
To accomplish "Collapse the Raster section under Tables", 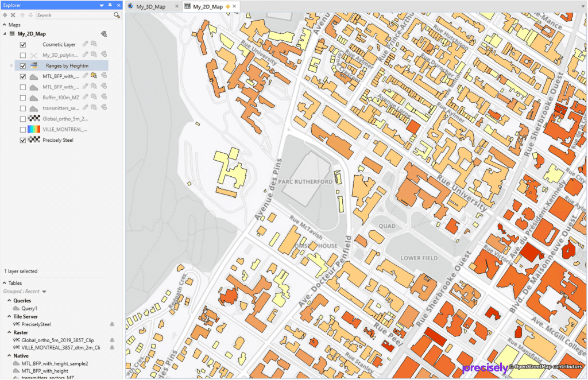I will [9, 332].
